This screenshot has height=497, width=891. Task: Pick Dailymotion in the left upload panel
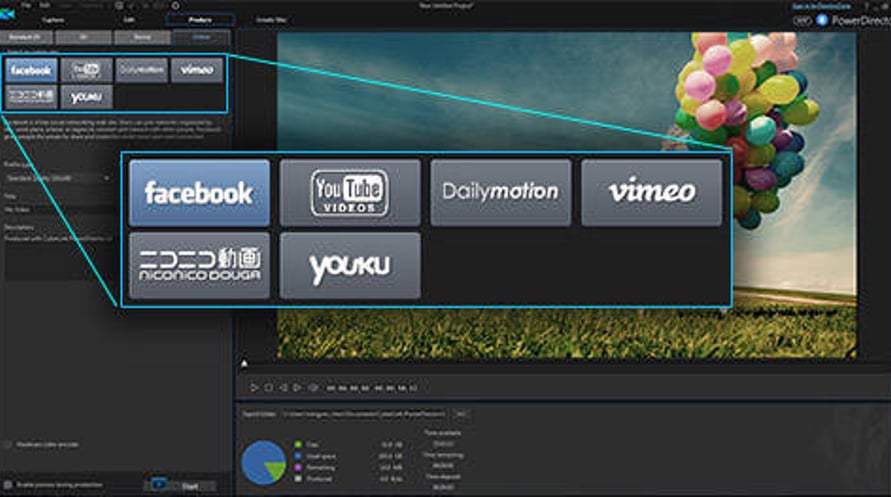[x=141, y=70]
